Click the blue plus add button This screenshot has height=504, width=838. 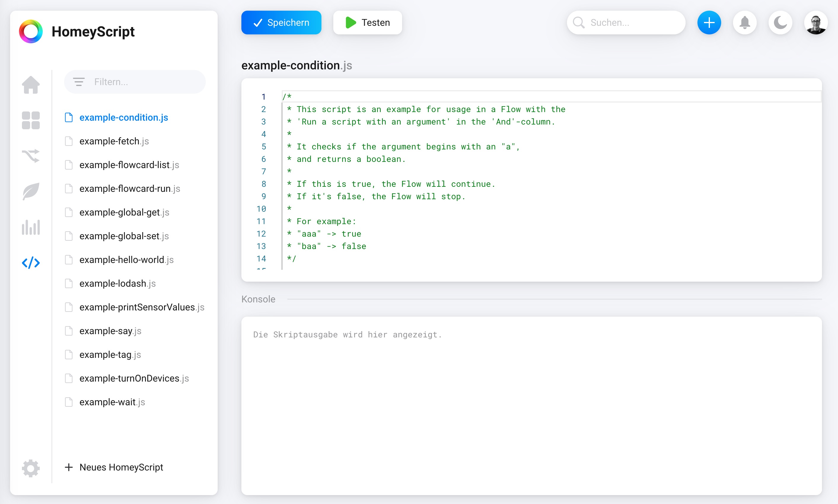coord(709,23)
